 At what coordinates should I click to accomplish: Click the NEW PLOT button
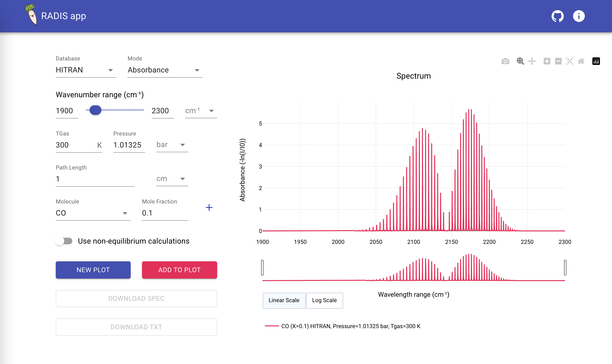93,270
